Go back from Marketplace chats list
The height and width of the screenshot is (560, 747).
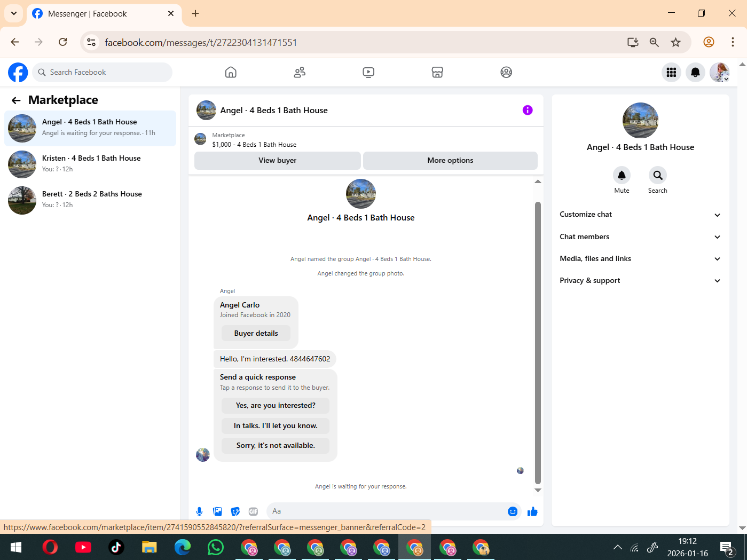click(16, 100)
